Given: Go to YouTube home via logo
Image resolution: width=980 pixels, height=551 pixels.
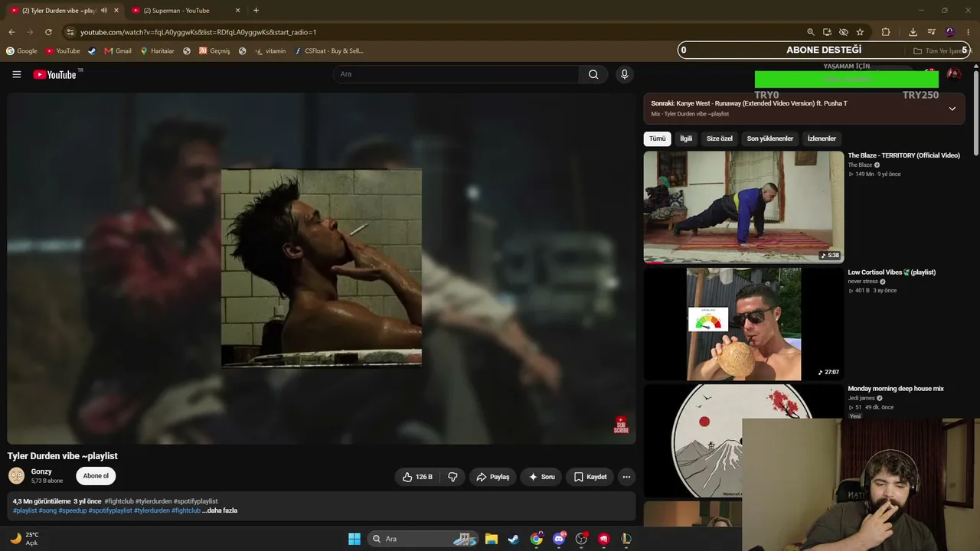Looking at the screenshot, I should tap(54, 74).
